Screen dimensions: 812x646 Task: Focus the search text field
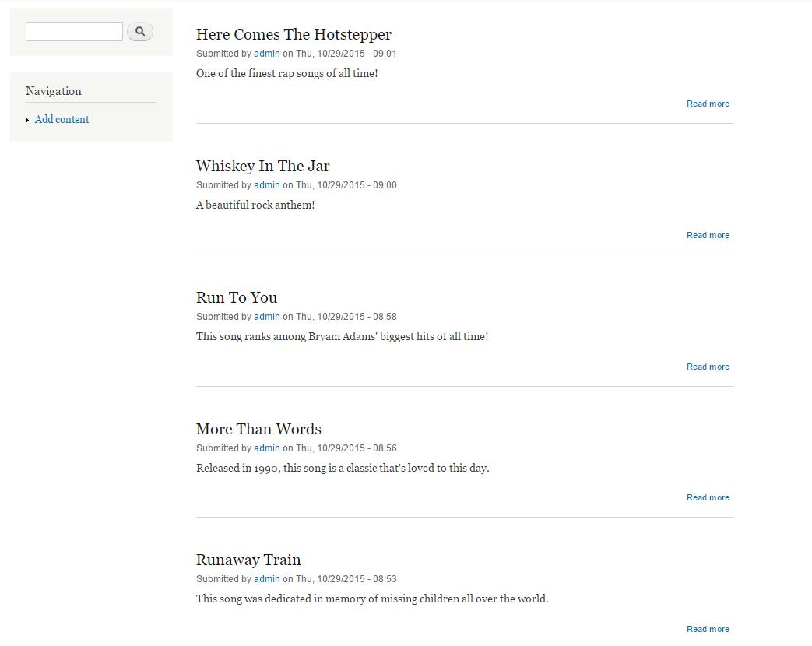74,32
